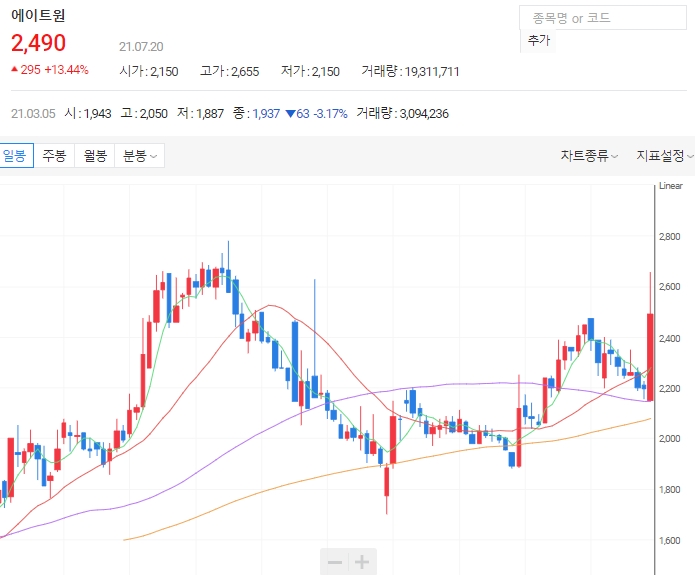Toggle the Linear scale label
The image size is (695, 575).
(x=671, y=186)
